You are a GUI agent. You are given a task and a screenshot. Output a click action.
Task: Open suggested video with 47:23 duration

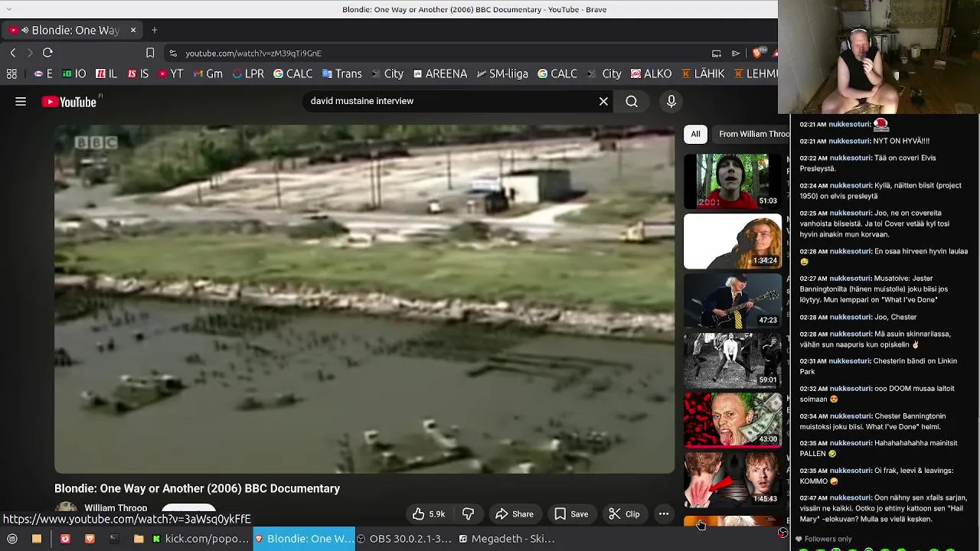click(733, 301)
